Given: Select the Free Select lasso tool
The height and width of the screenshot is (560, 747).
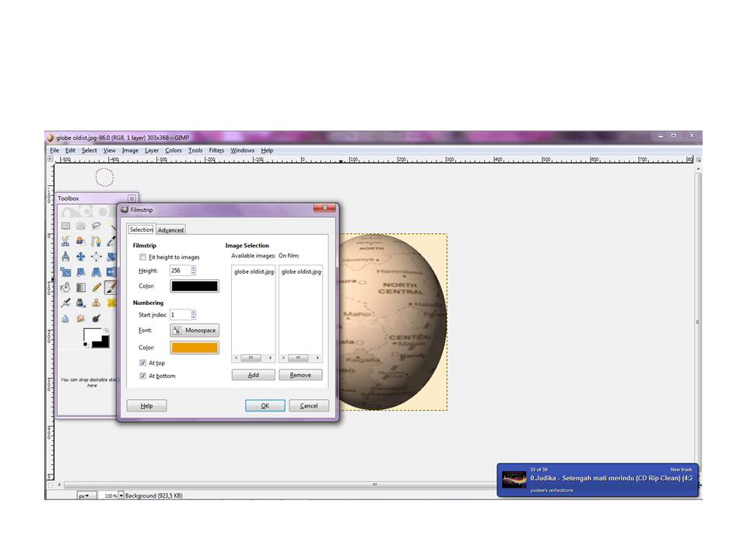Looking at the screenshot, I should point(96,226).
